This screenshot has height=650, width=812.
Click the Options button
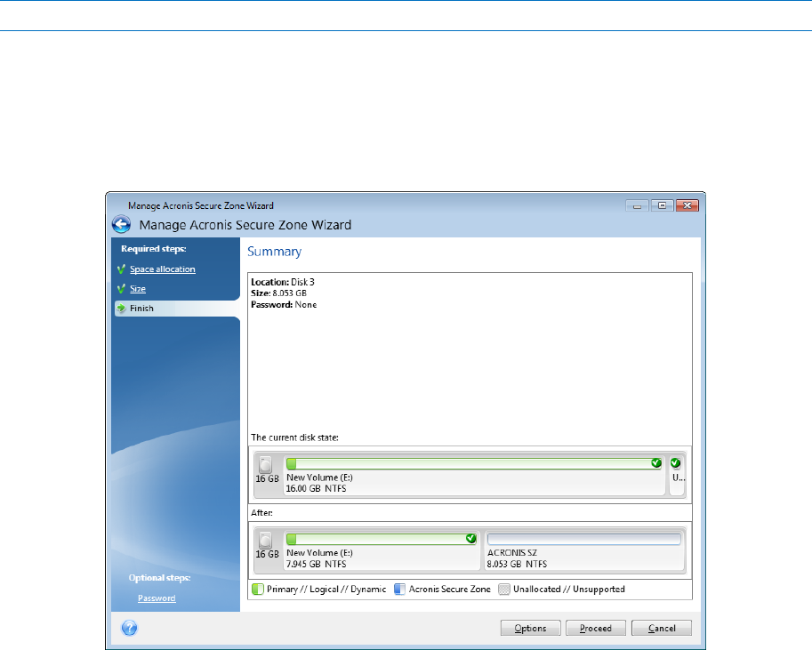pos(530,629)
